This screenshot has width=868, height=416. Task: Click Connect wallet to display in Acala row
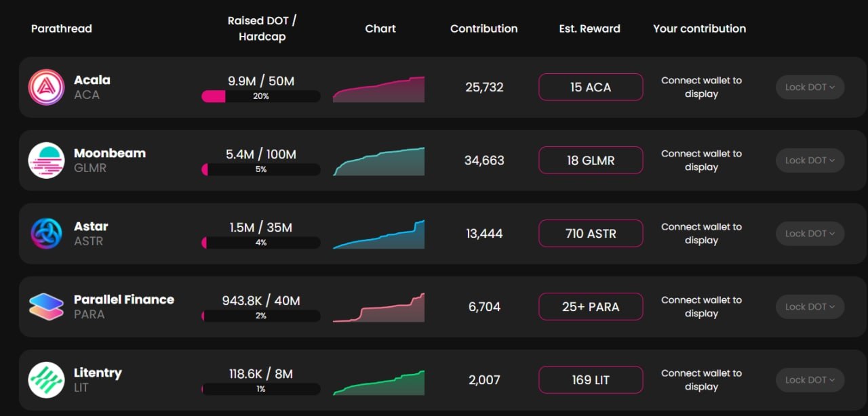[702, 87]
